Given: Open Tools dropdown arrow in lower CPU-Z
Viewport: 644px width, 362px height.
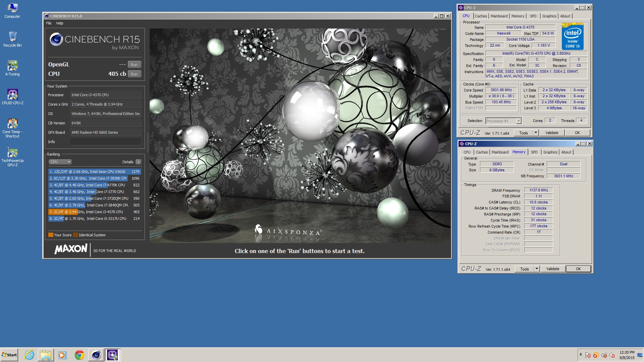Looking at the screenshot, I should coord(537,269).
